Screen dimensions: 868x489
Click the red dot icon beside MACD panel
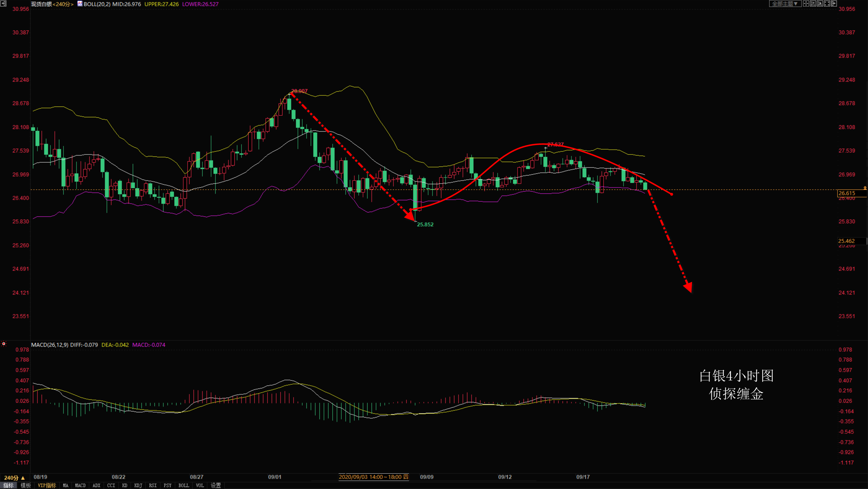pos(4,344)
